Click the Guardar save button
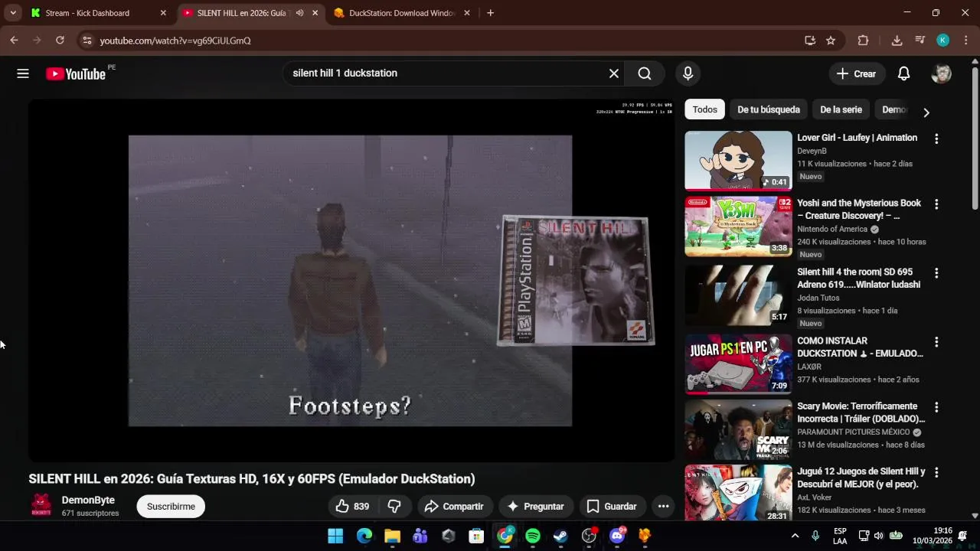The width and height of the screenshot is (980, 551). click(x=611, y=506)
